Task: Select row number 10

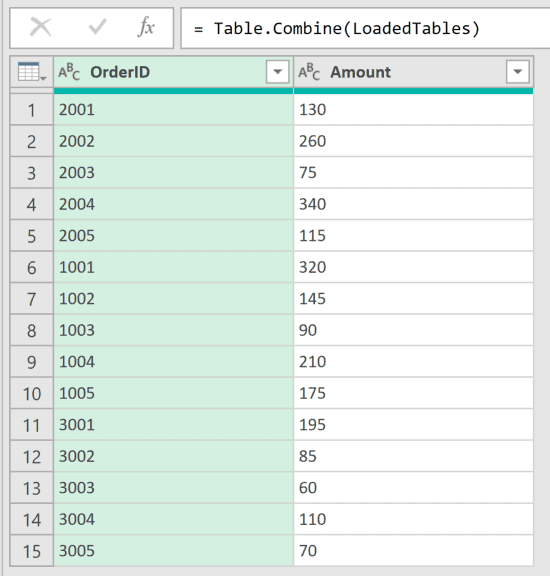Action: (x=32, y=393)
